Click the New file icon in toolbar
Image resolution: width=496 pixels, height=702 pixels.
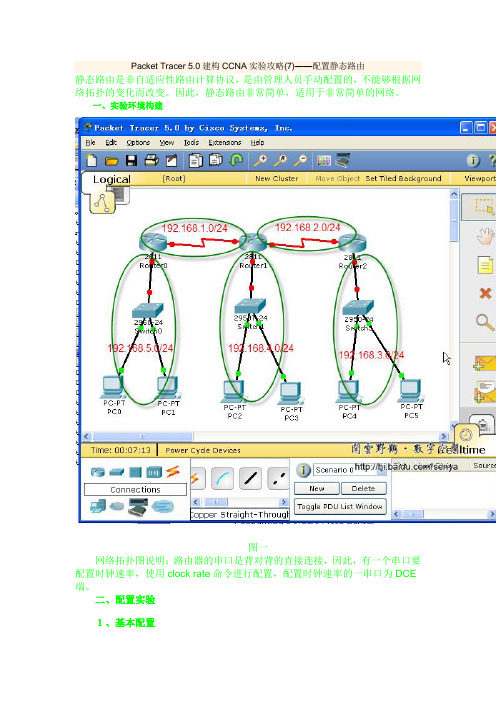pyautogui.click(x=92, y=160)
